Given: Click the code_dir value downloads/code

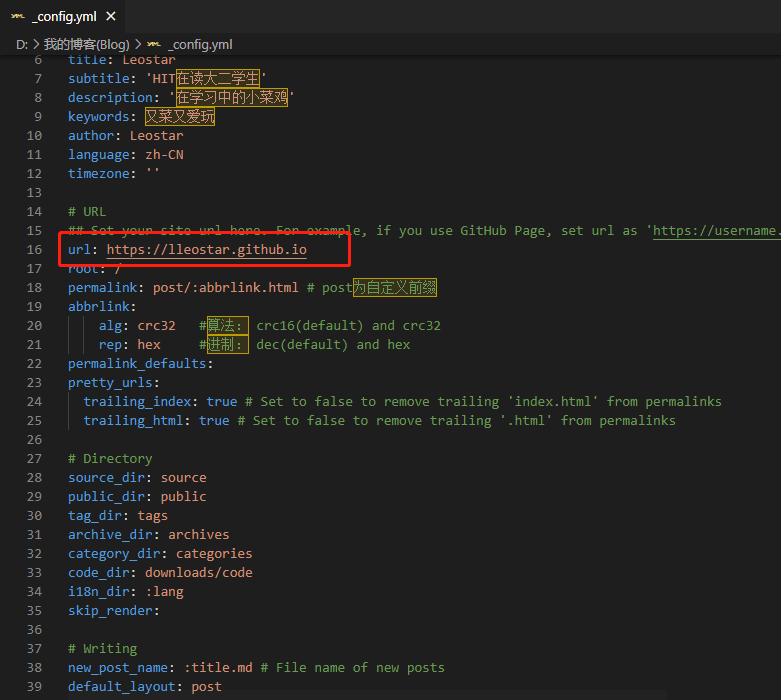Looking at the screenshot, I should (x=199, y=572).
